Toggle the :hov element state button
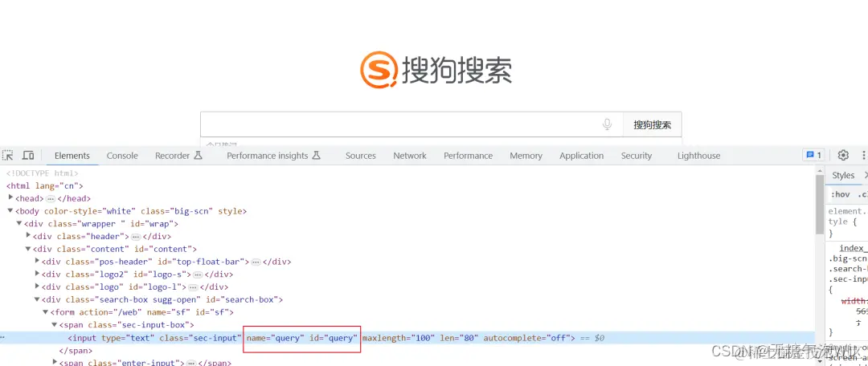 coord(840,194)
